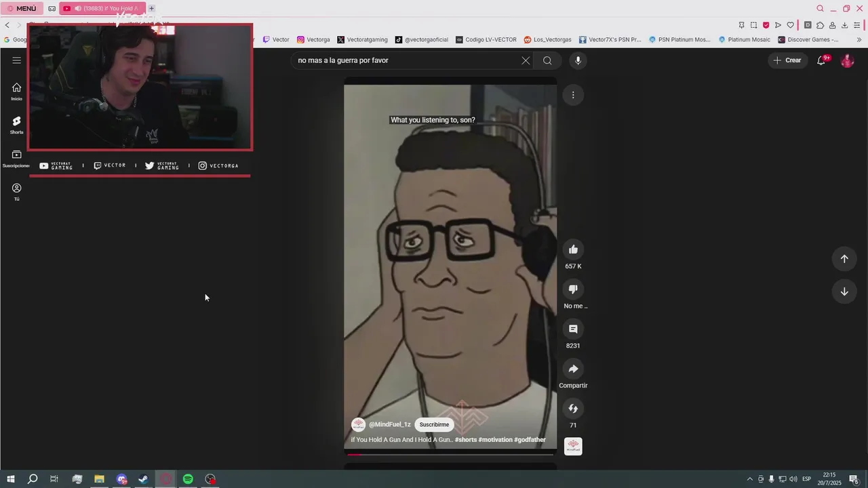Go to Inicio in YouTube sidebar
Screen dimensions: 868x488
pos(16,91)
